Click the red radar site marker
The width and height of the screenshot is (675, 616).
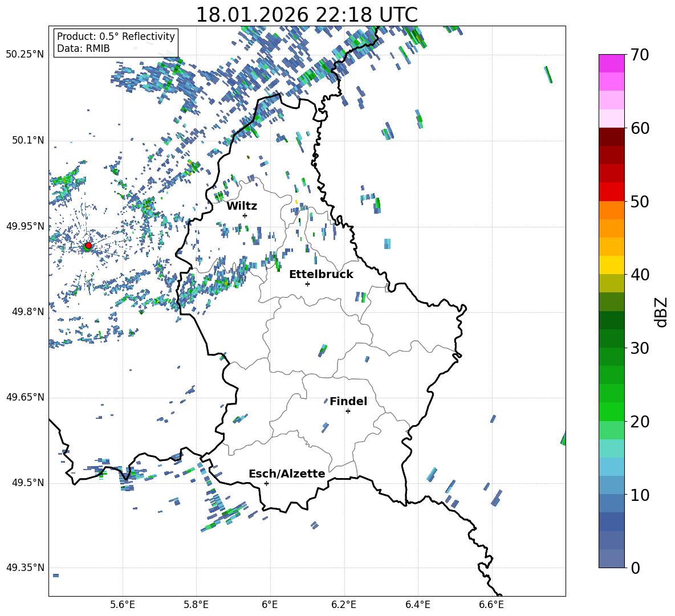tap(88, 246)
